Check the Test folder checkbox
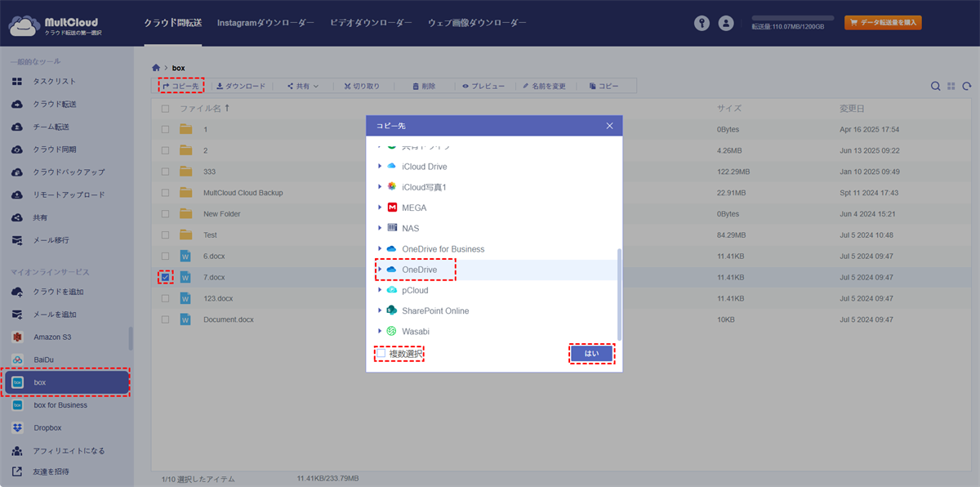This screenshot has width=980, height=487. tap(166, 235)
